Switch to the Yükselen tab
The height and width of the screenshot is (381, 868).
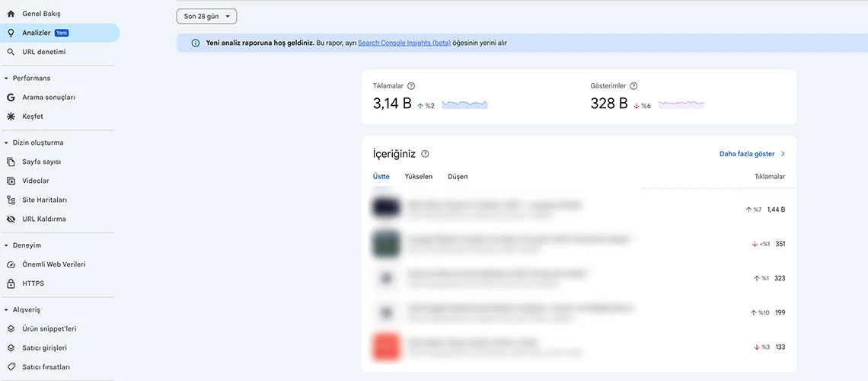point(419,177)
